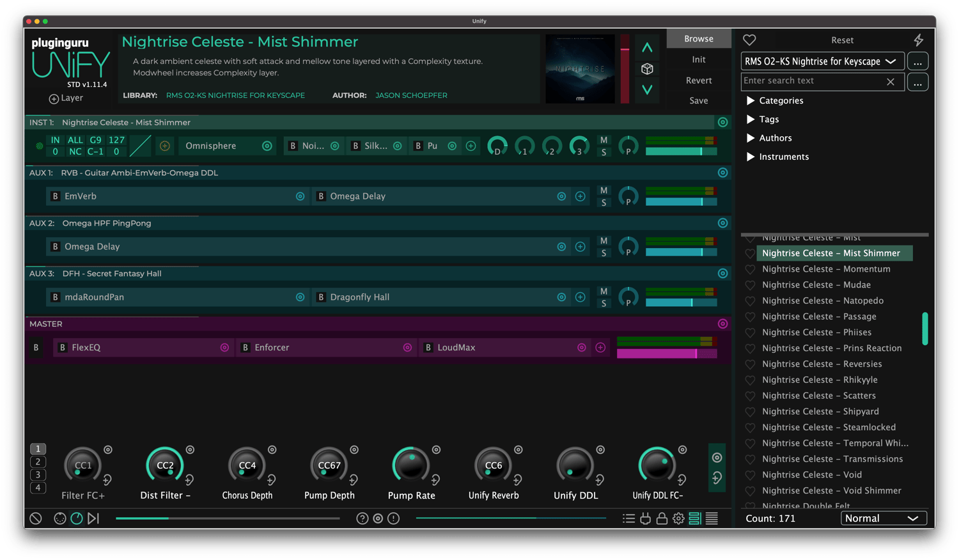The width and height of the screenshot is (959, 560).
Task: Click the Revert button
Action: pos(699,81)
